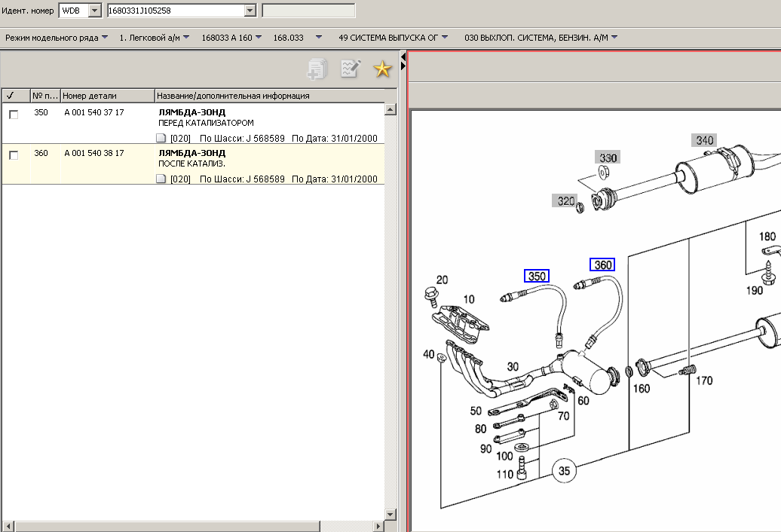Open footnote icon for part 350
Screen dimensions: 781x532
(161, 139)
